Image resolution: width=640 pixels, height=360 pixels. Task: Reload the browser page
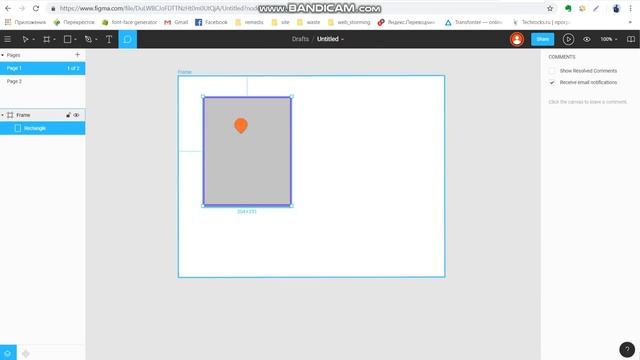36,8
